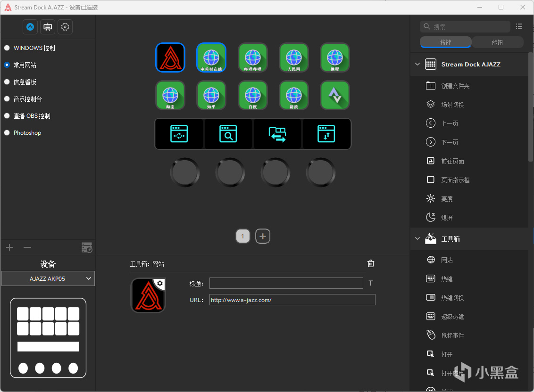Select the 哔哩哔哩 website key

(x=253, y=57)
